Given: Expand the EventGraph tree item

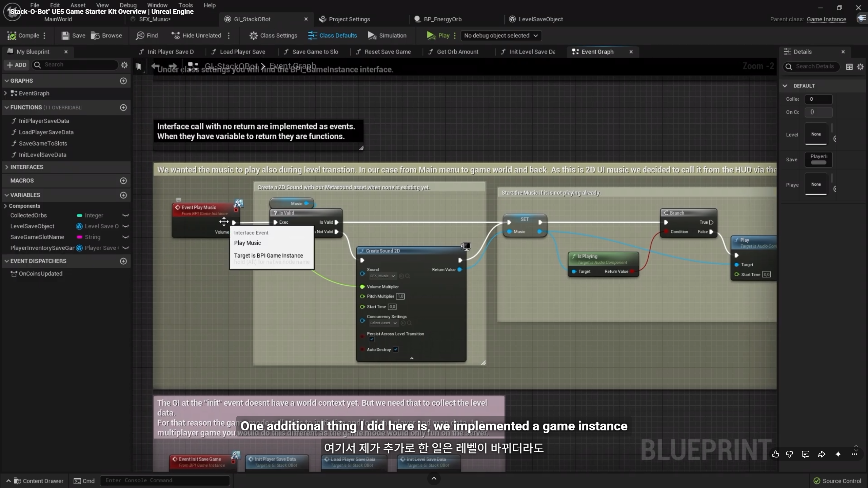Looking at the screenshot, I should pos(5,93).
